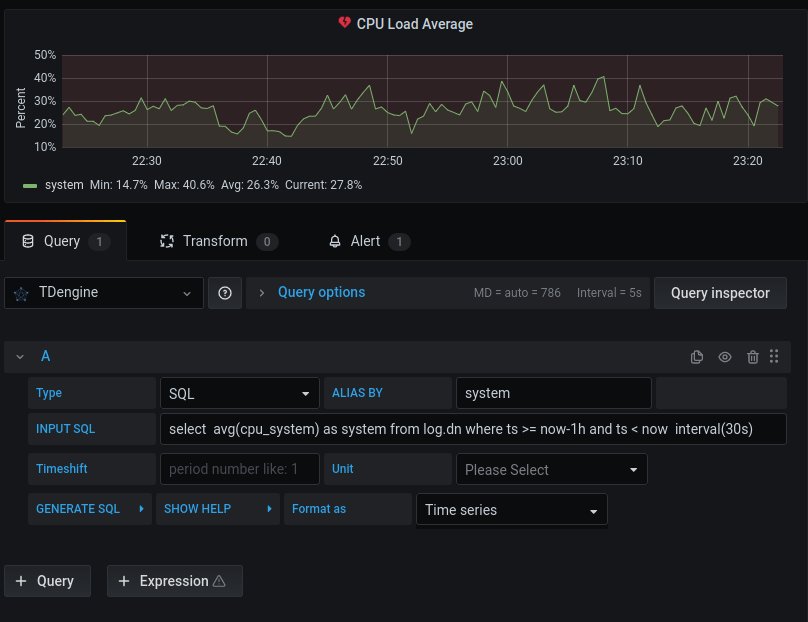Grab the drag handle dots for query A
This screenshot has height=622, width=808.
(774, 357)
